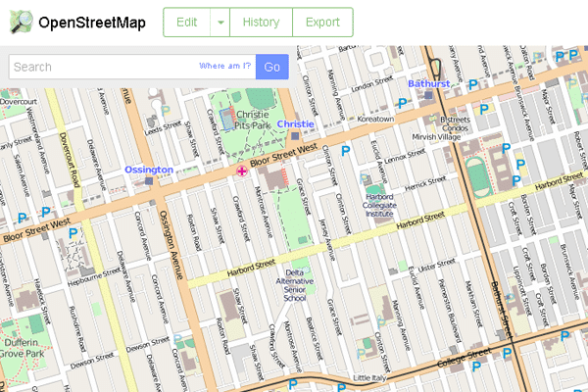Click the Herrick Street label
588x392 pixels.
(425, 183)
